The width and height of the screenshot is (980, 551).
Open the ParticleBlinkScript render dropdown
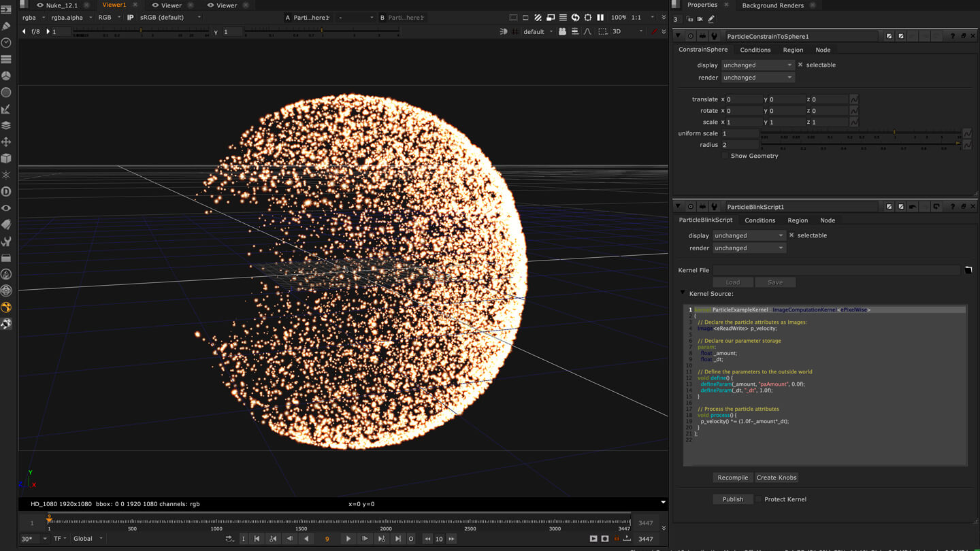click(748, 248)
